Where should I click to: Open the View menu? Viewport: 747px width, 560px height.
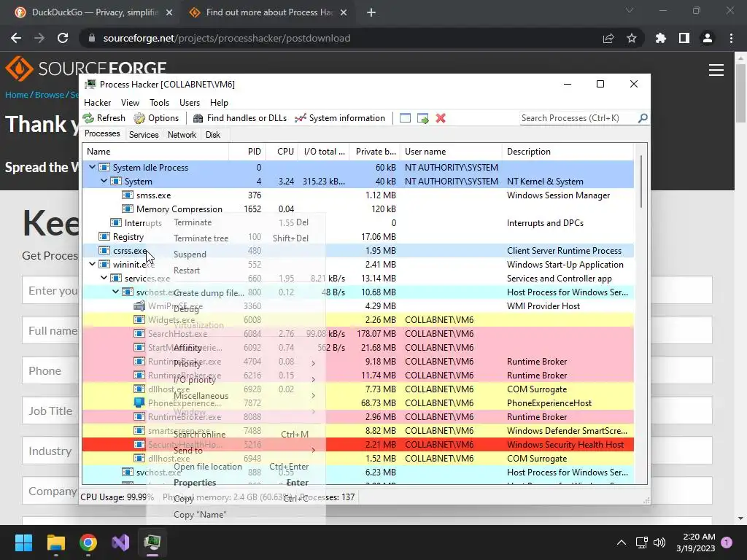pyautogui.click(x=130, y=102)
